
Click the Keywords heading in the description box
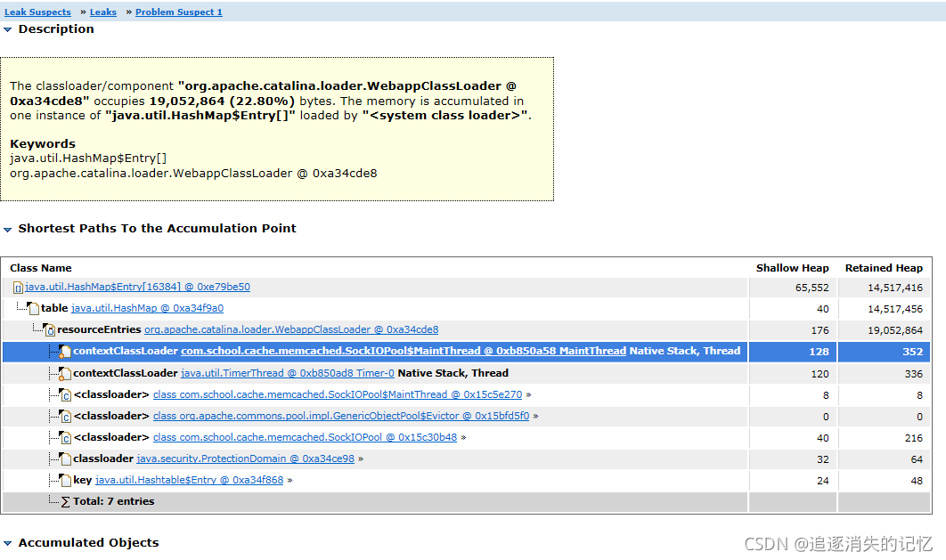pos(42,144)
